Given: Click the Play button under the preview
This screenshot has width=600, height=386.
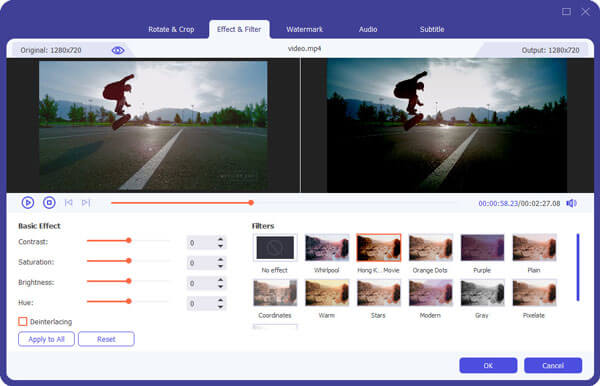Looking at the screenshot, I should coord(28,202).
